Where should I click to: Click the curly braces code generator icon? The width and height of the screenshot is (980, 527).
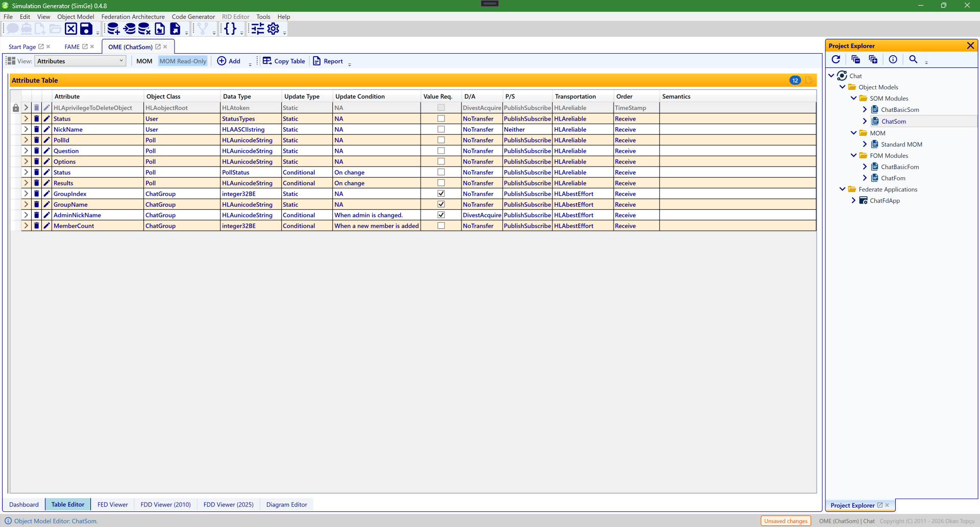[x=230, y=29]
